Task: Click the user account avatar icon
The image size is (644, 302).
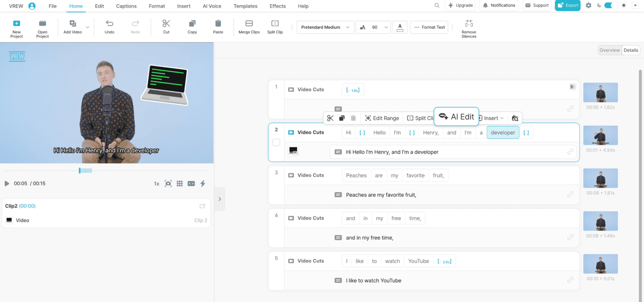Action: [32, 6]
